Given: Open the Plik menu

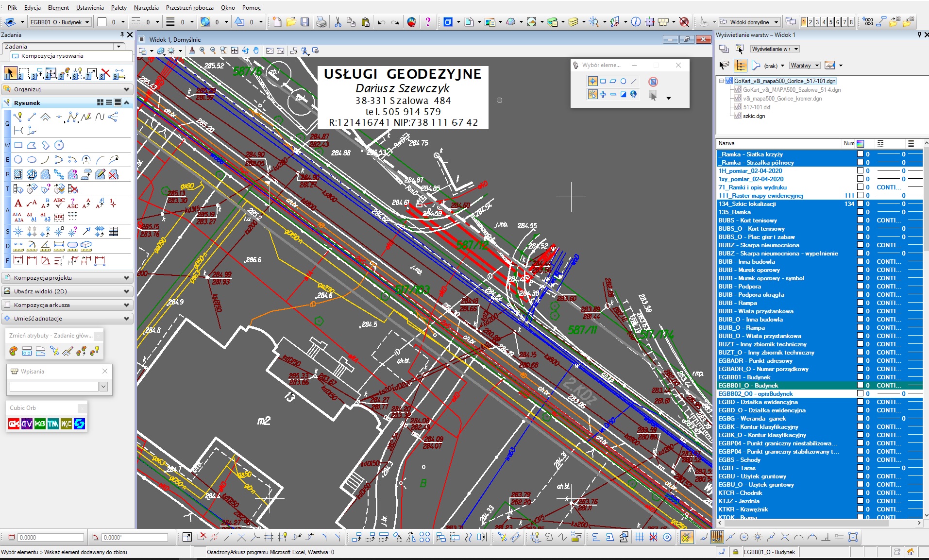Looking at the screenshot, I should 13,8.
